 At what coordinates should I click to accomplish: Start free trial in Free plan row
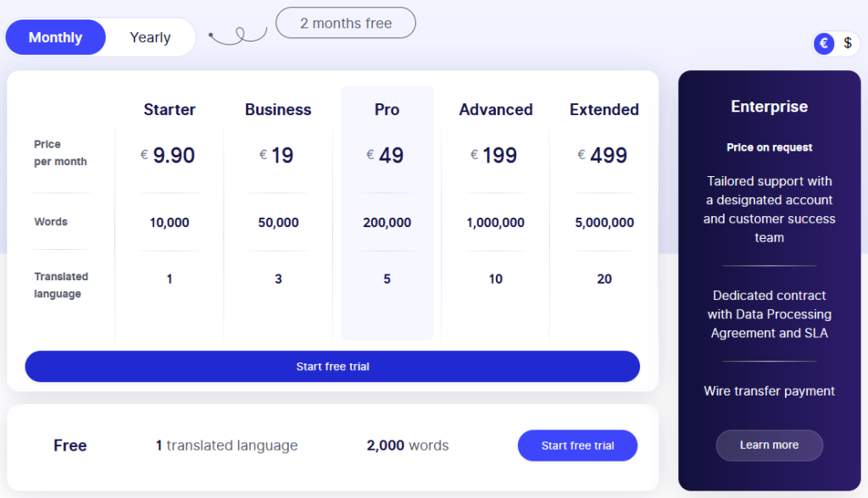pos(577,445)
